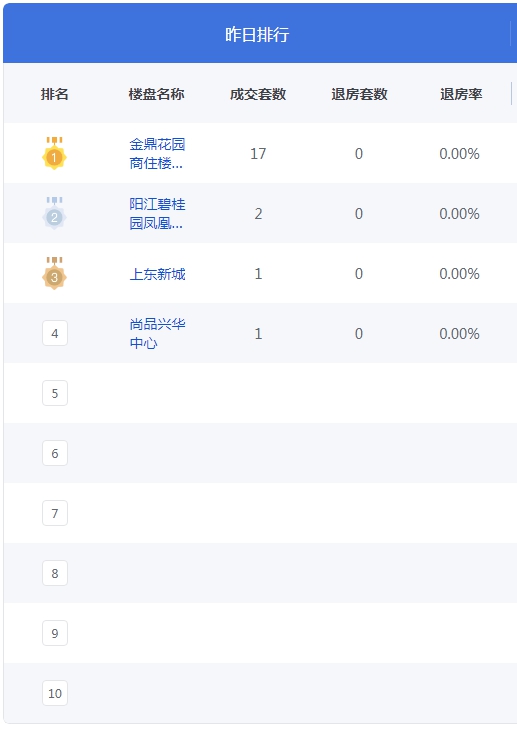Viewport: 517px width, 730px height.
Task: Select the rank 10 number badge
Action: (55, 693)
